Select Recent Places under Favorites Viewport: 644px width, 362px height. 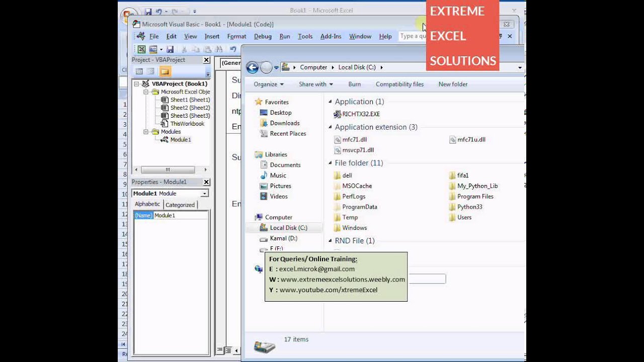[x=287, y=134]
